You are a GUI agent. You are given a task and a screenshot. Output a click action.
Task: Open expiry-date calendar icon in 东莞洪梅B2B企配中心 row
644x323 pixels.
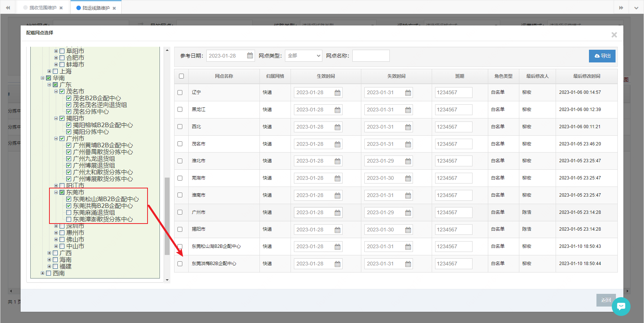pyautogui.click(x=408, y=264)
